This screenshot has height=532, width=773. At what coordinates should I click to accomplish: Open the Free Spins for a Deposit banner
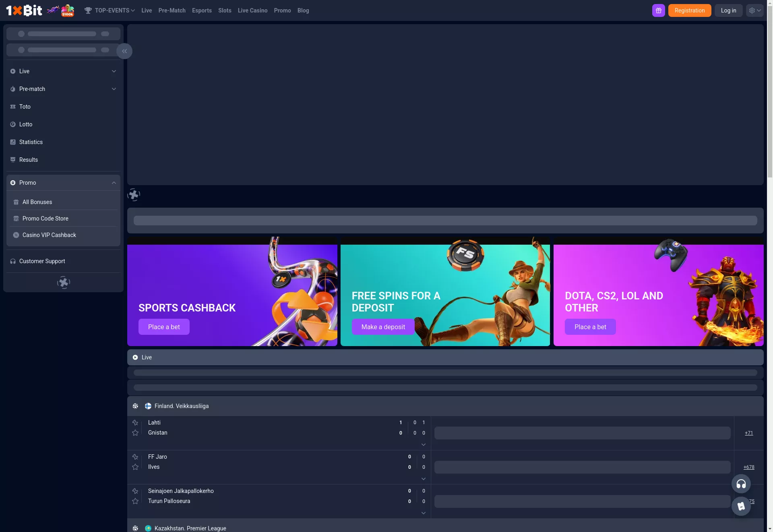(x=445, y=291)
